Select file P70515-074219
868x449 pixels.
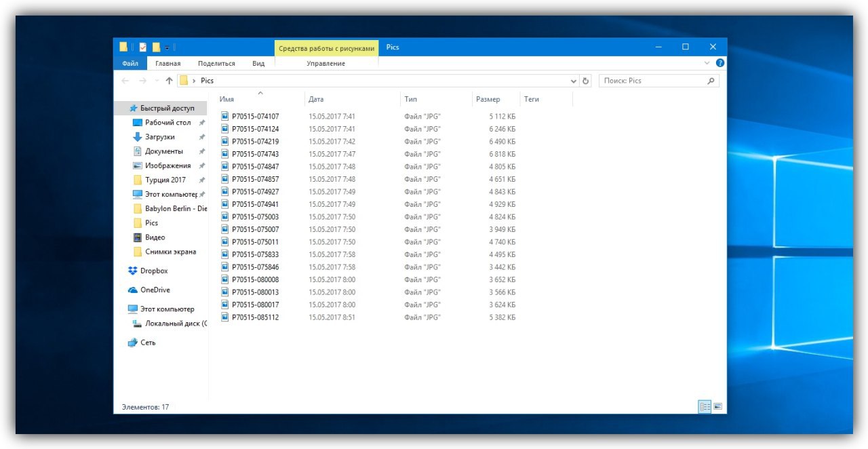(255, 142)
